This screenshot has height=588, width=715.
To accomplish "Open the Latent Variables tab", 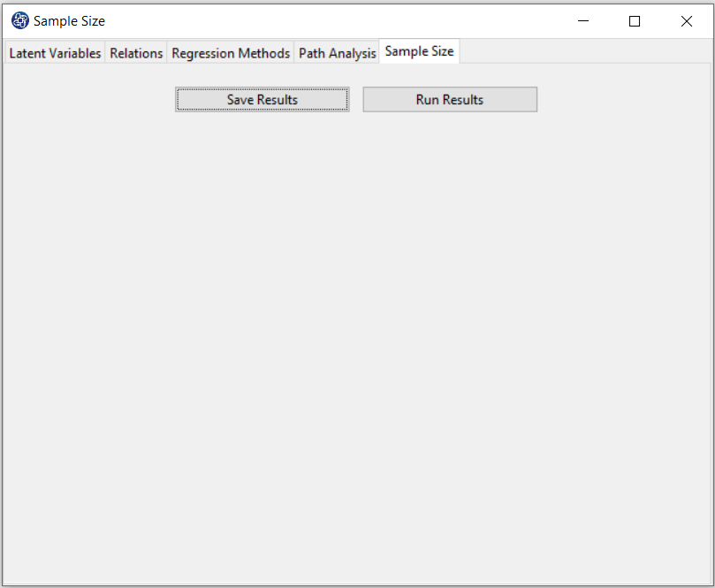I will pyautogui.click(x=55, y=53).
